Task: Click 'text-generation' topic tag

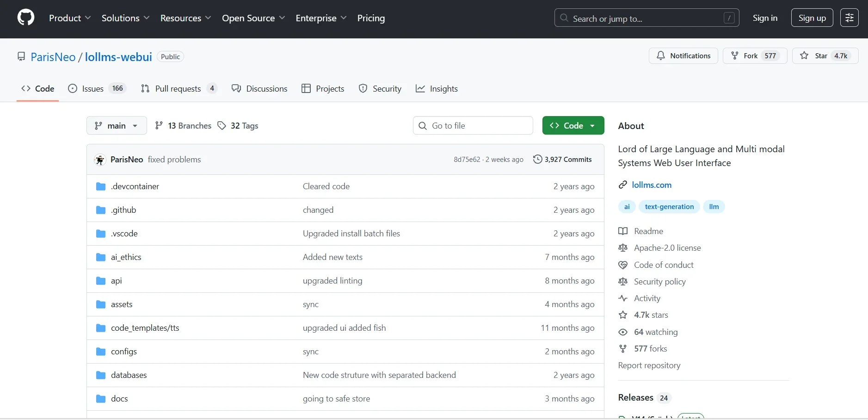Action: coord(669,207)
